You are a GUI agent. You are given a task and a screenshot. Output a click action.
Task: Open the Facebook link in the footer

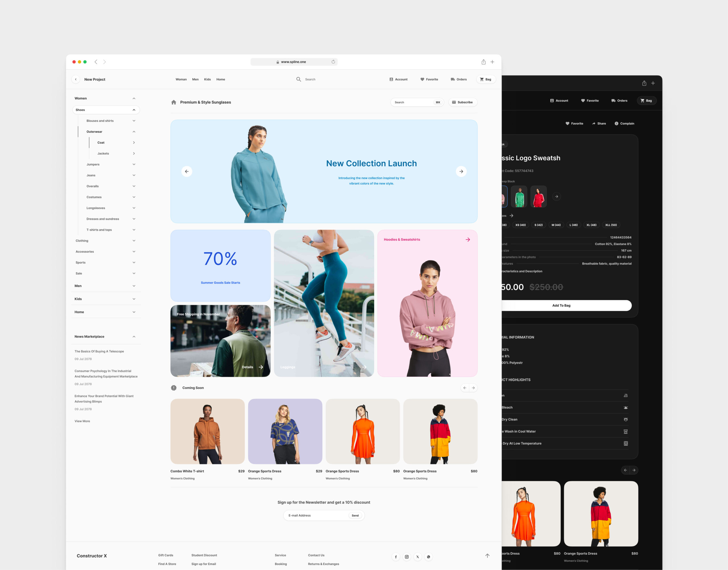(x=396, y=557)
